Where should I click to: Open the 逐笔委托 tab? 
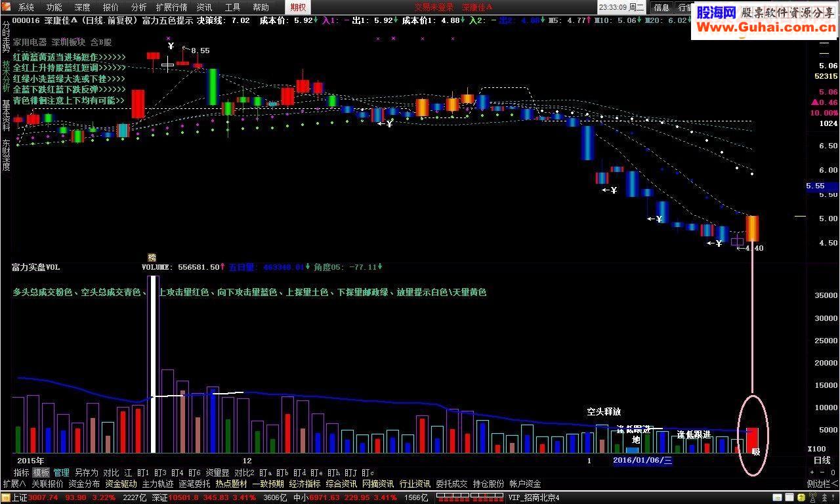tap(194, 484)
